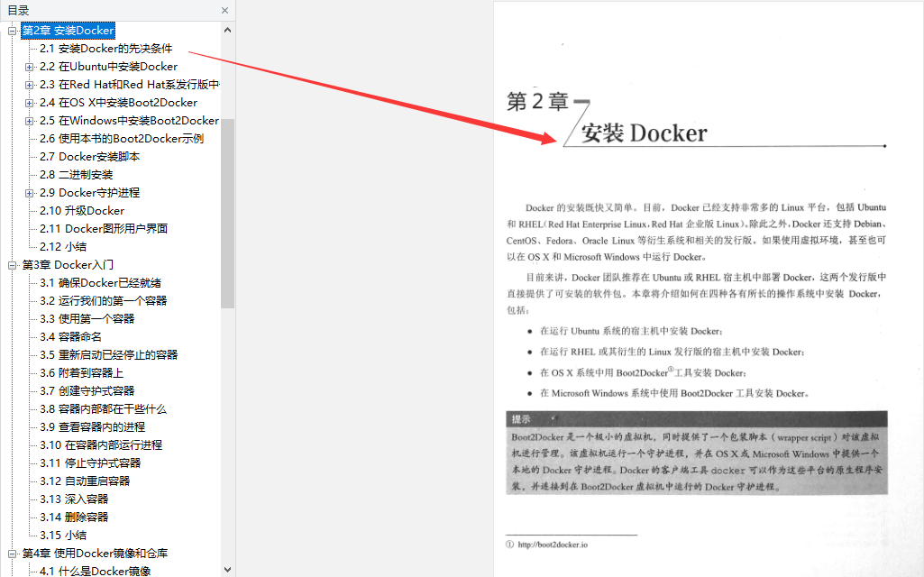Jump to 2.10 升级Docker
This screenshot has height=577, width=924.
(x=82, y=210)
